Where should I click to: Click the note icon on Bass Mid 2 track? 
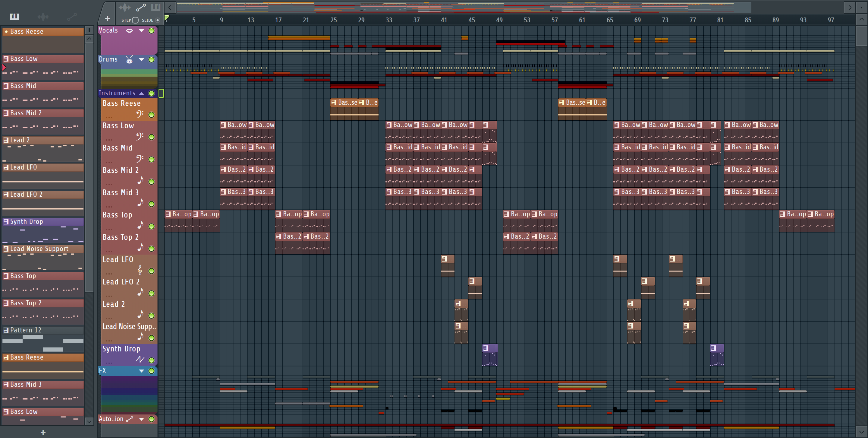tap(140, 181)
